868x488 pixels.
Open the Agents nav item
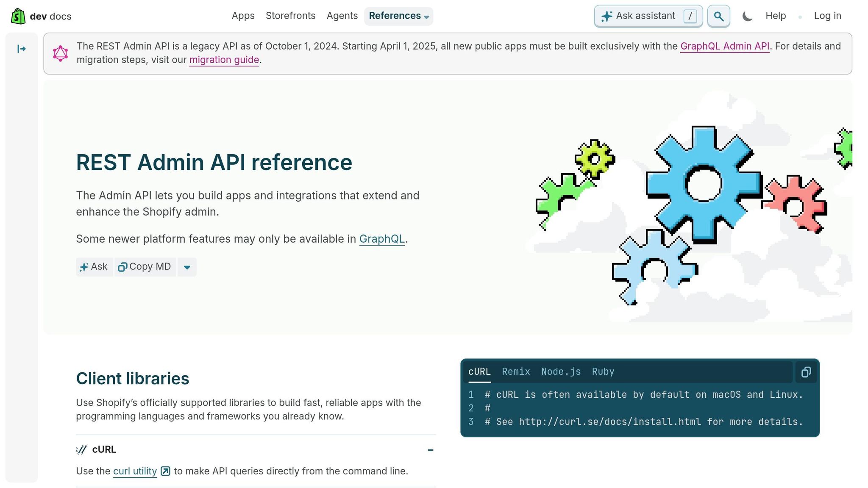pos(342,16)
